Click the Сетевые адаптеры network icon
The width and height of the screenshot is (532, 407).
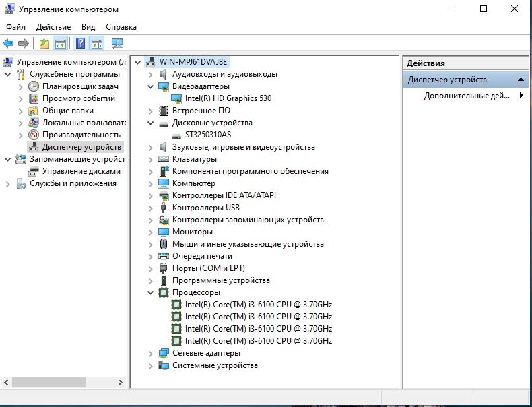(163, 353)
